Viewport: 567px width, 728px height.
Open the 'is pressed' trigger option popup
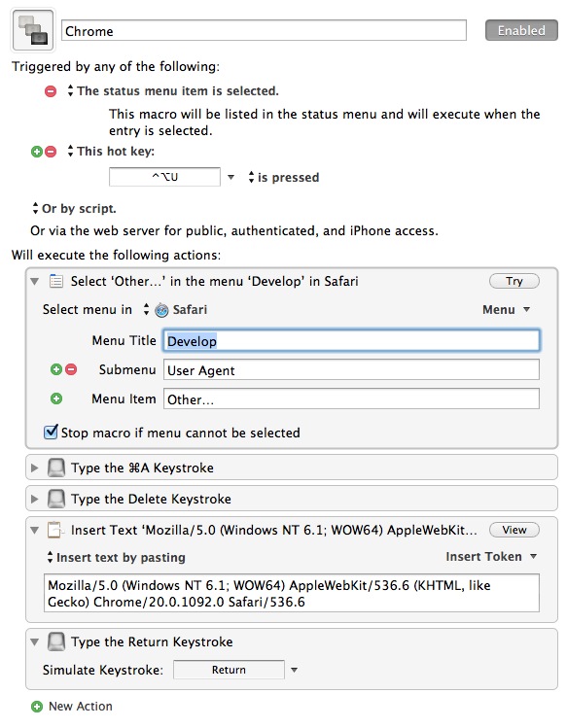[284, 177]
